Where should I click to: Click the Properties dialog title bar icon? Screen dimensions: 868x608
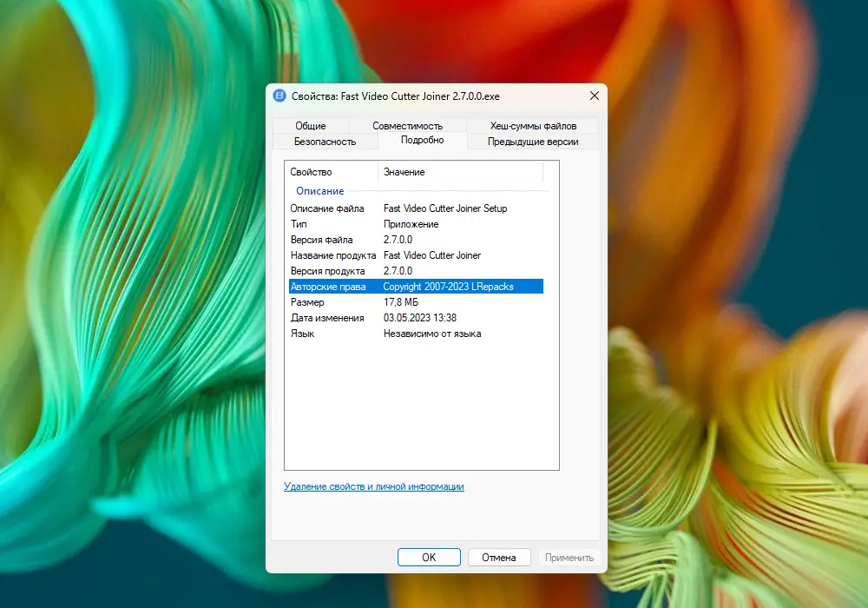tap(280, 96)
